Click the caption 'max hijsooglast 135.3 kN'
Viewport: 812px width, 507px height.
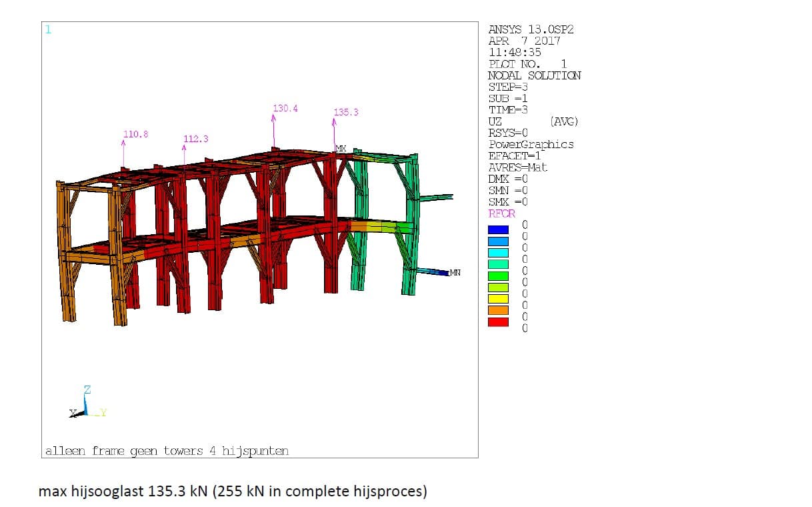(x=123, y=492)
